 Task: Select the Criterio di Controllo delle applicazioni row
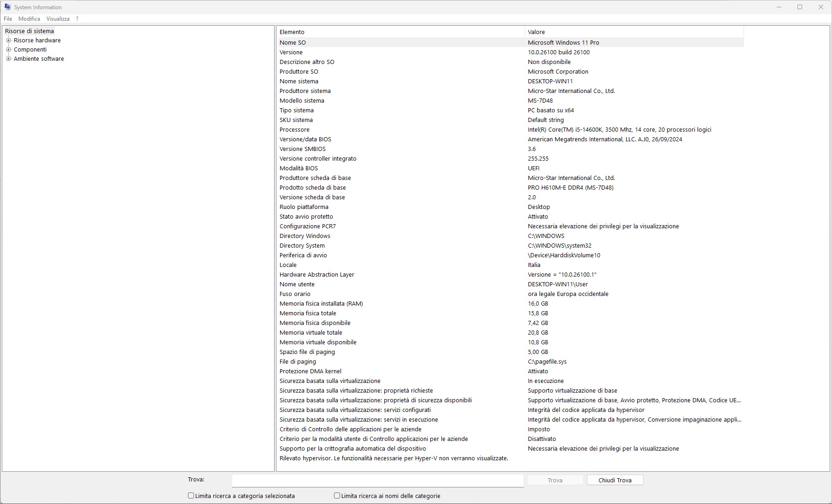(x=510, y=429)
